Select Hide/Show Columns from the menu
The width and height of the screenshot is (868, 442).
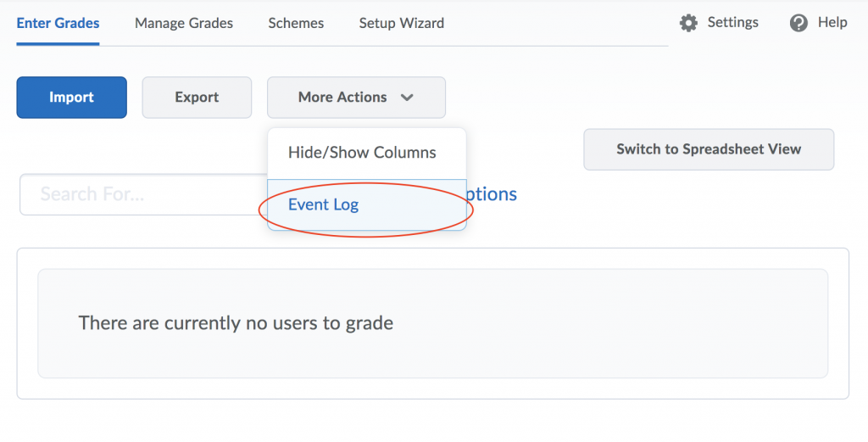pyautogui.click(x=362, y=153)
